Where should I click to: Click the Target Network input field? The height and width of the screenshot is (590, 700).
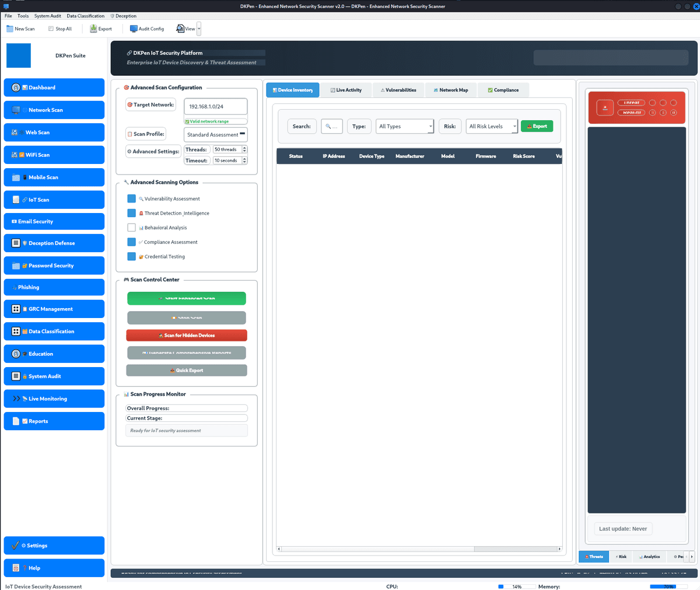215,106
